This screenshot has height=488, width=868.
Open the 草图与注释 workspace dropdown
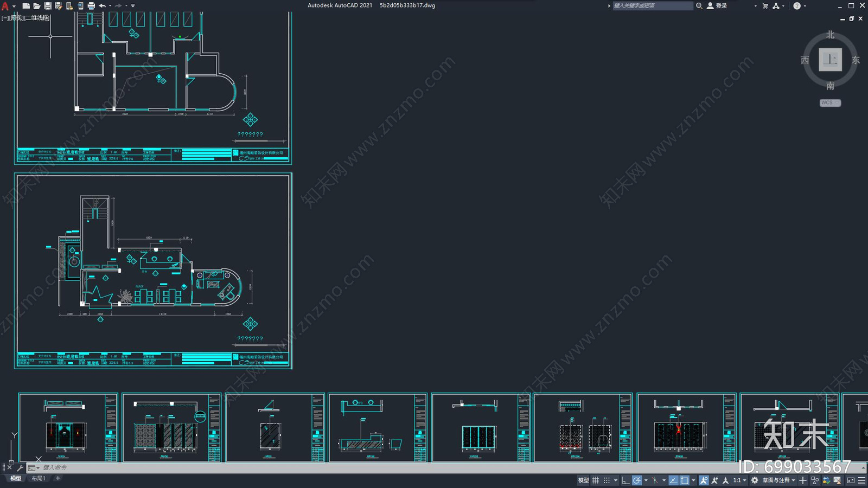tap(778, 480)
